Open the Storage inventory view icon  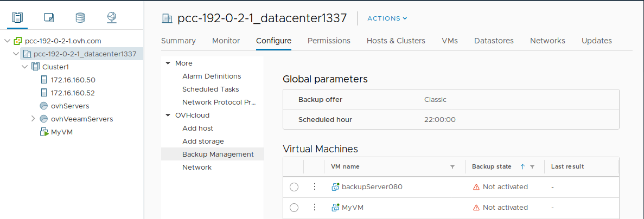coord(80,17)
